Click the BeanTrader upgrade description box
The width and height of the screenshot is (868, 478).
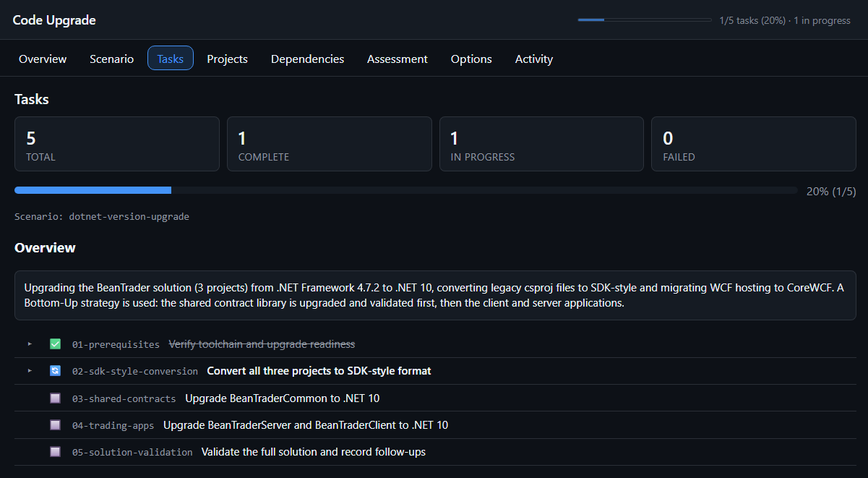tap(435, 295)
